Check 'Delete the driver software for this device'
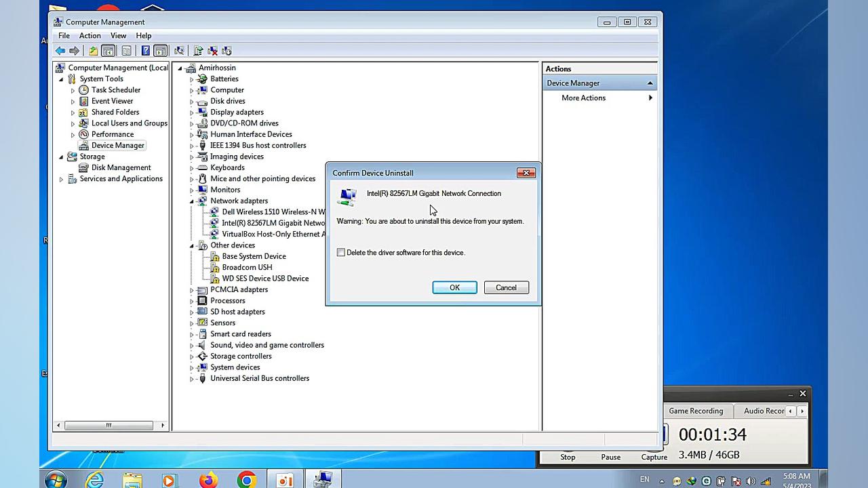The height and width of the screenshot is (488, 868). (341, 253)
